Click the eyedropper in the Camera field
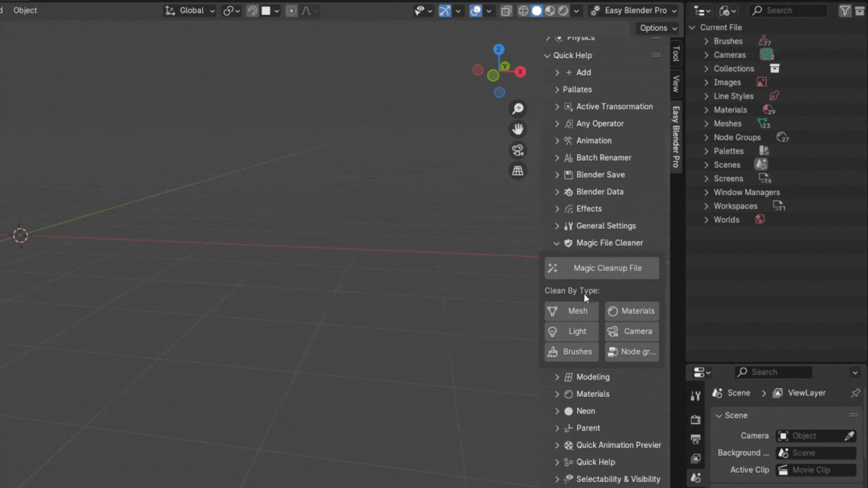868x488 pixels. point(849,436)
